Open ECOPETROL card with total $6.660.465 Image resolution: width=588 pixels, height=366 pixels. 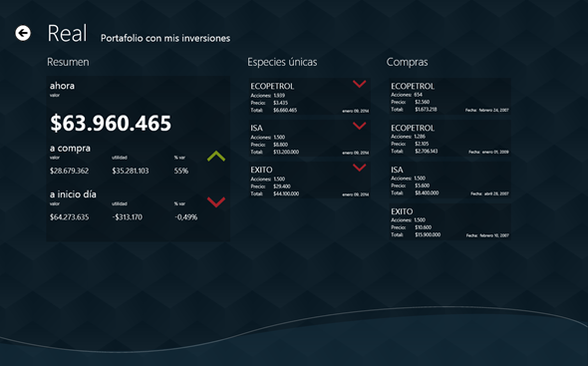309,96
